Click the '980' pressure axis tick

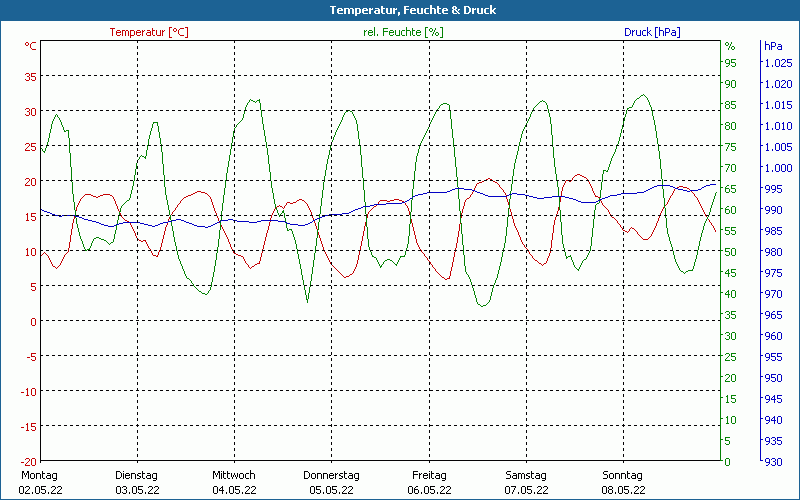(773, 252)
